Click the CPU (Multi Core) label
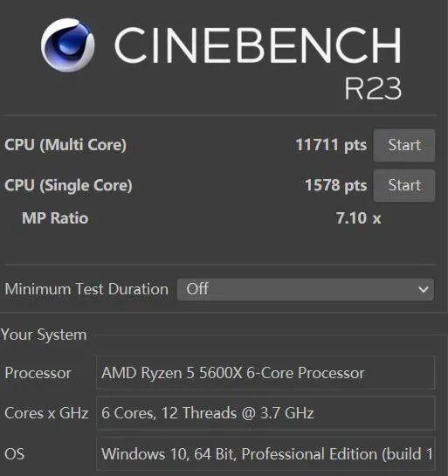 coord(65,145)
